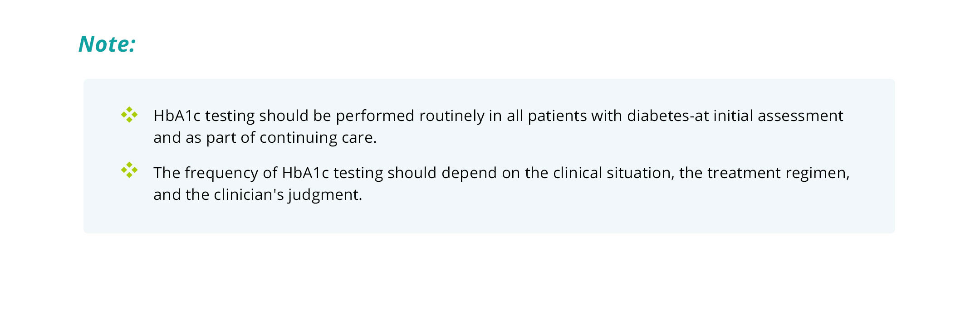Click the green diamond bullet beside the HbA1c testing note
Screen dimensions: 980x335
click(x=129, y=115)
